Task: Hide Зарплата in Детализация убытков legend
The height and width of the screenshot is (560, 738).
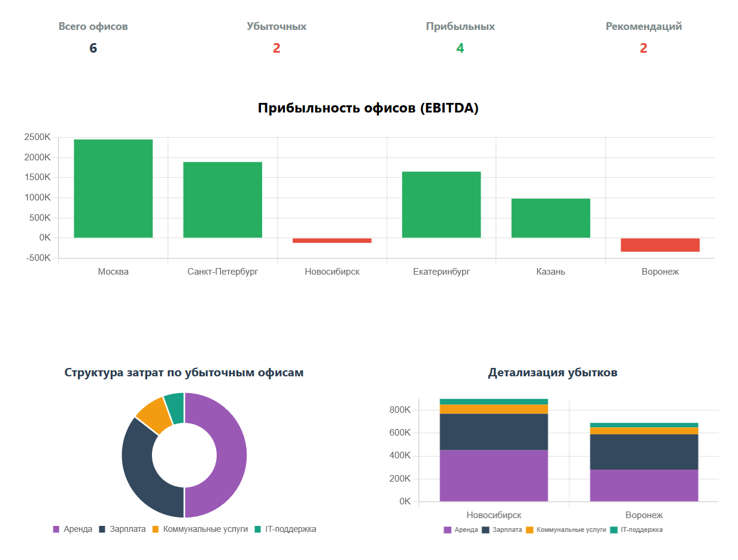Action: click(502, 530)
